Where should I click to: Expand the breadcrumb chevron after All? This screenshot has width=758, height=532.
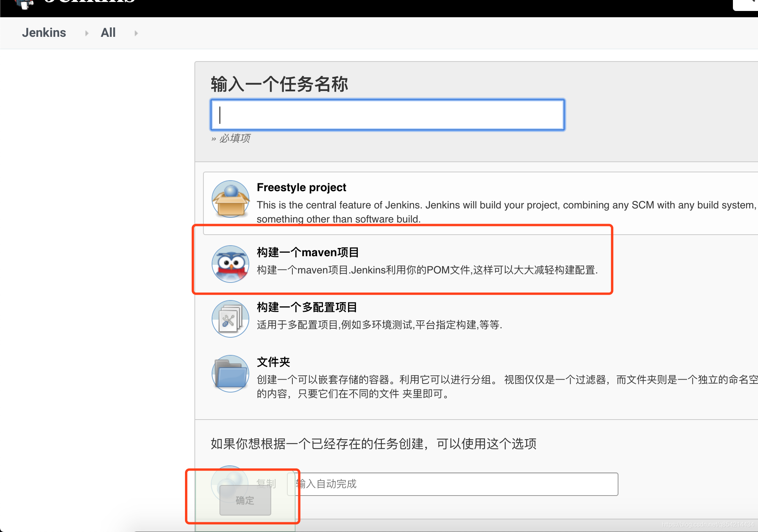click(136, 33)
